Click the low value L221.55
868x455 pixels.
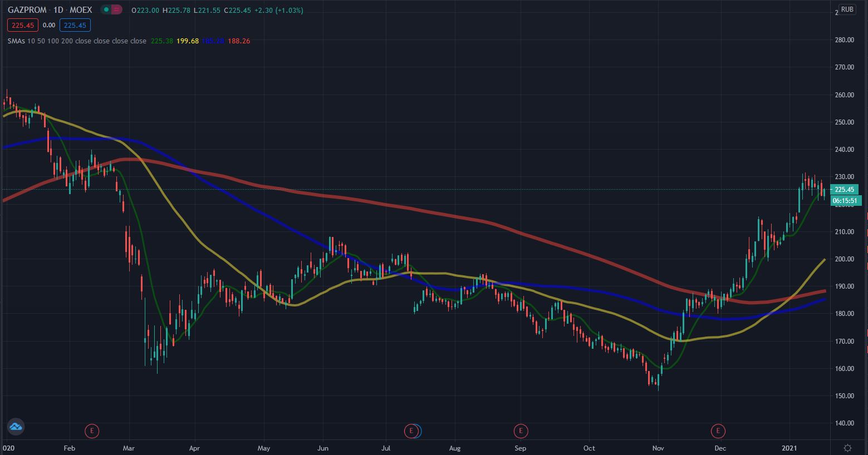click(207, 11)
